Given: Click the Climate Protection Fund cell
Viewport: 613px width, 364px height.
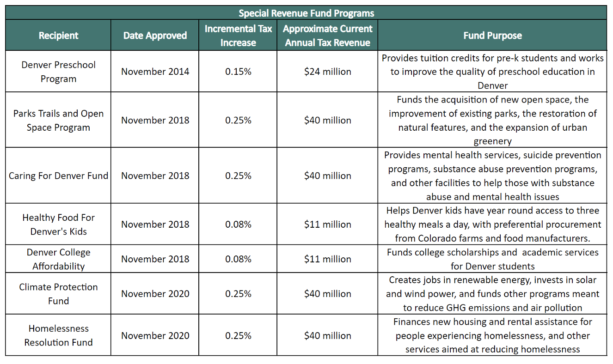Looking at the screenshot, I should tap(58, 294).
